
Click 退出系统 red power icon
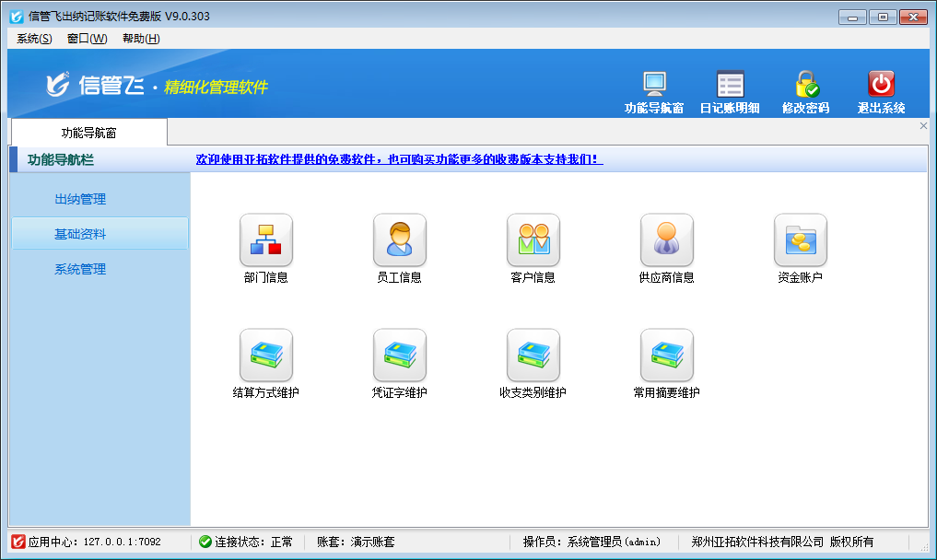click(x=882, y=85)
